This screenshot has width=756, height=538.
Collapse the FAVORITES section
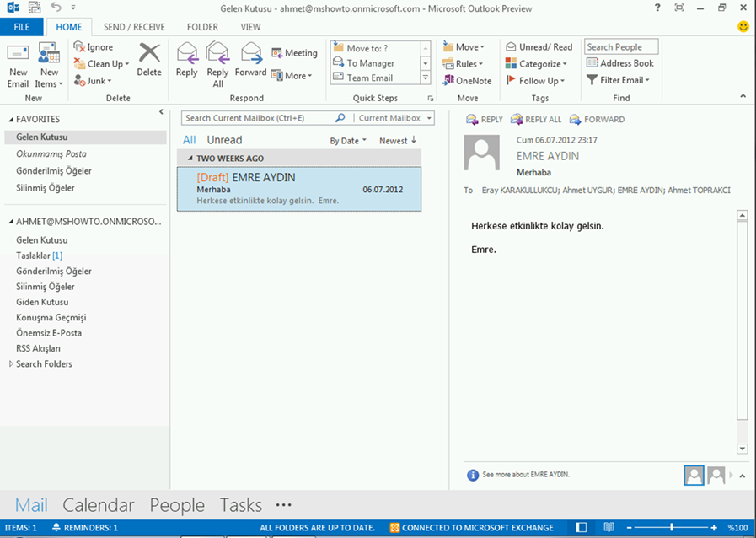(x=11, y=119)
